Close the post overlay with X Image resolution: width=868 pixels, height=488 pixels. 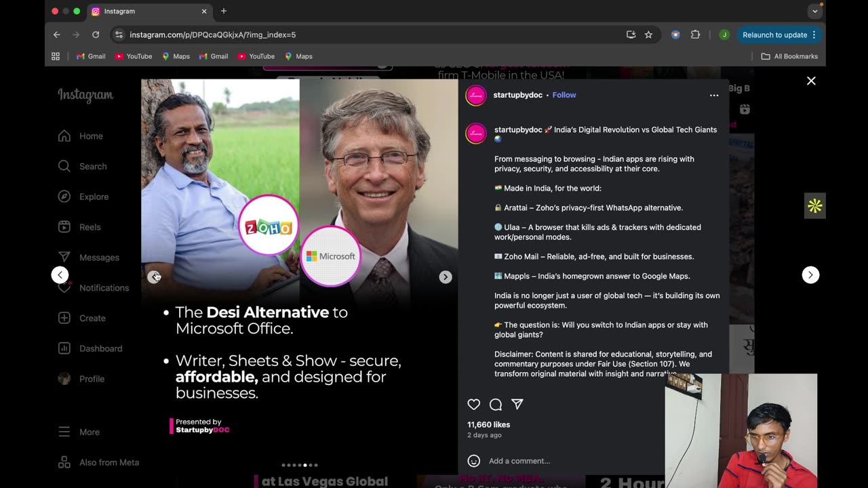pos(811,81)
